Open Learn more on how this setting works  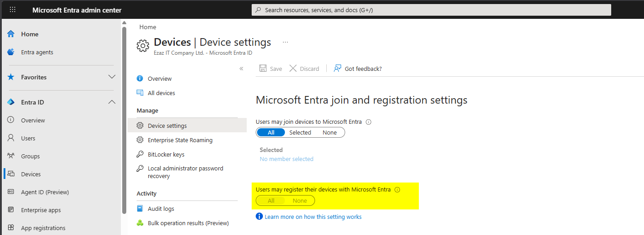coord(313,217)
